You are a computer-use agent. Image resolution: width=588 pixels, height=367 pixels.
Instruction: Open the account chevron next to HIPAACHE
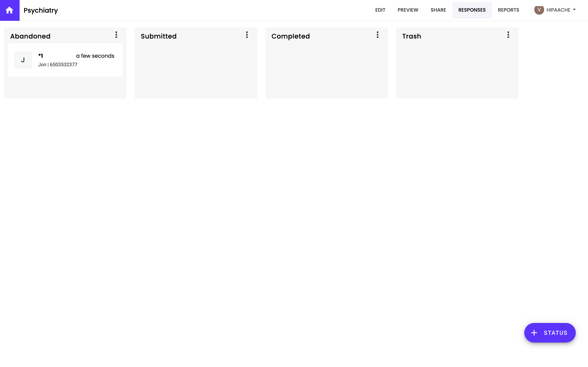tap(574, 10)
